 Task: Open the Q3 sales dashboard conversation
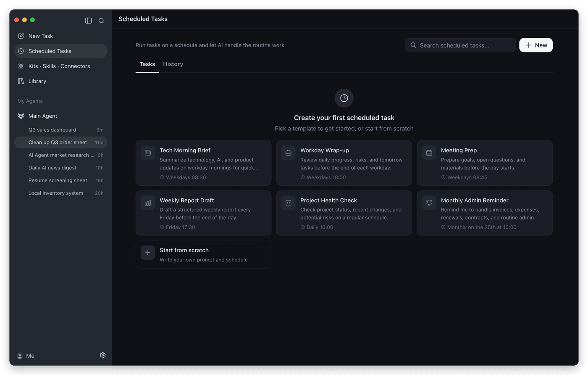(x=61, y=130)
